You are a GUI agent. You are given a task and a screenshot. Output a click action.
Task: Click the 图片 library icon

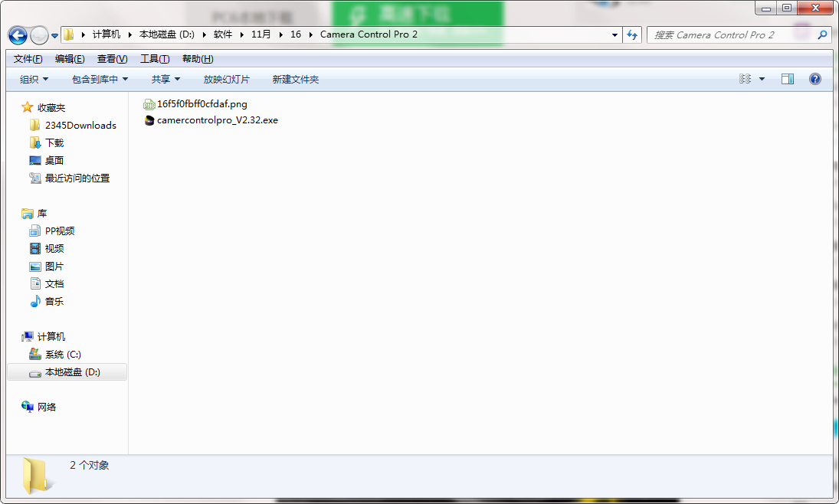(x=35, y=267)
